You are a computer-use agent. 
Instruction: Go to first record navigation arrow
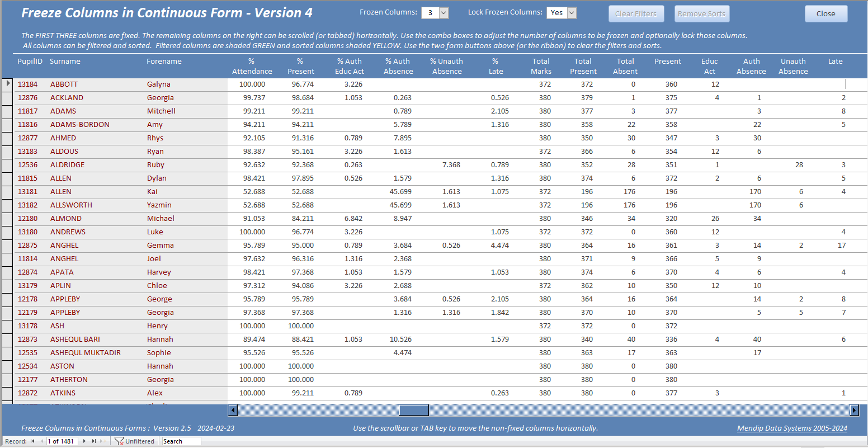(32, 441)
